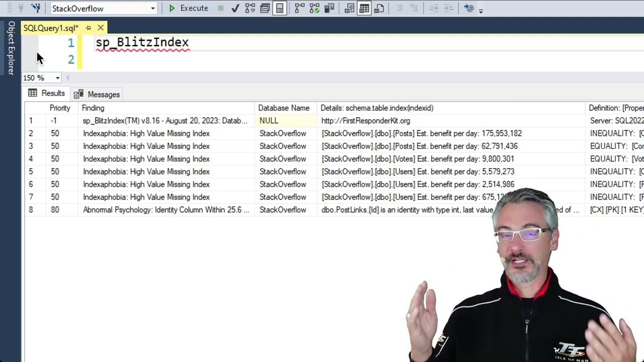Select the Abnormal Psychology: Identity Column finding
This screenshot has height=362, width=644.
click(x=166, y=210)
